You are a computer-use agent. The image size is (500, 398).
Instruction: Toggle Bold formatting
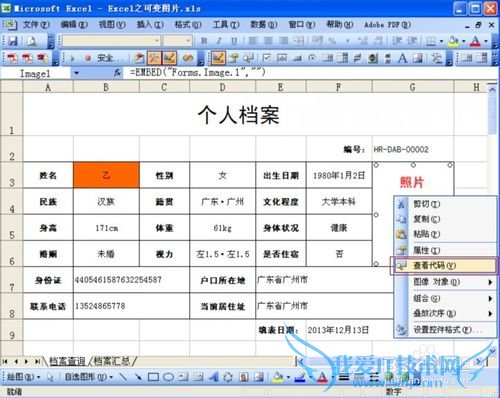204,41
